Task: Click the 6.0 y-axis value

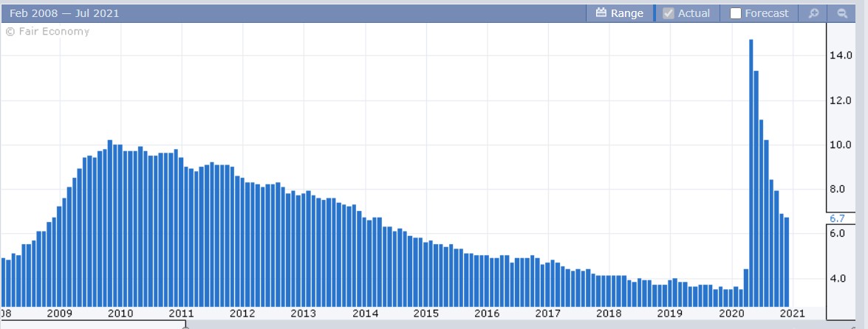Action: tap(837, 233)
